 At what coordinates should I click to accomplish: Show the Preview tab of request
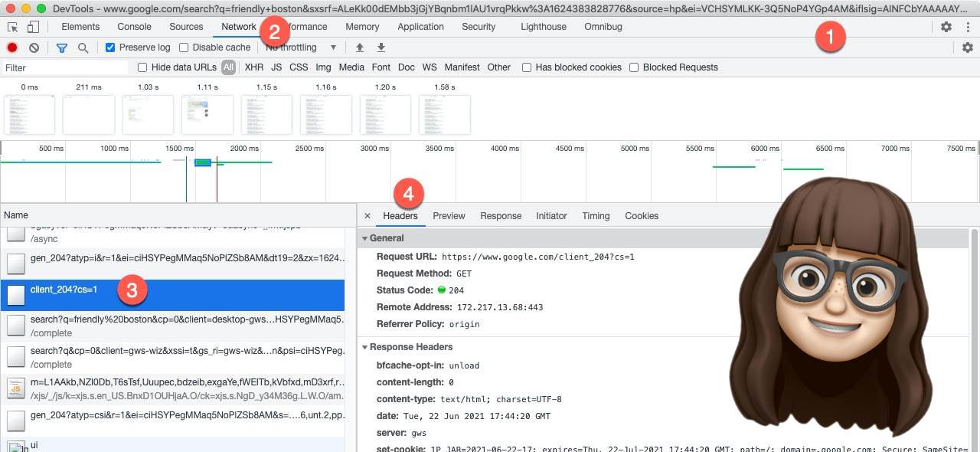coord(449,216)
